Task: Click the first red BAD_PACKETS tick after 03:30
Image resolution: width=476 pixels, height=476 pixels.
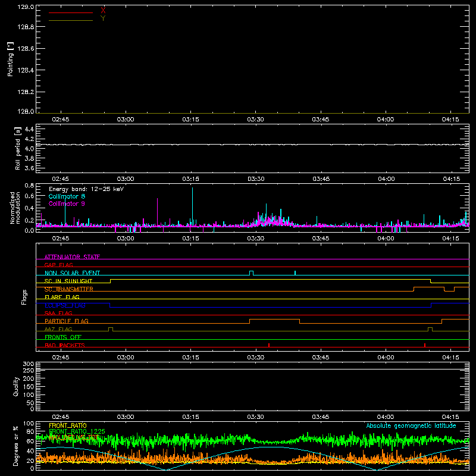Action: coord(269,345)
